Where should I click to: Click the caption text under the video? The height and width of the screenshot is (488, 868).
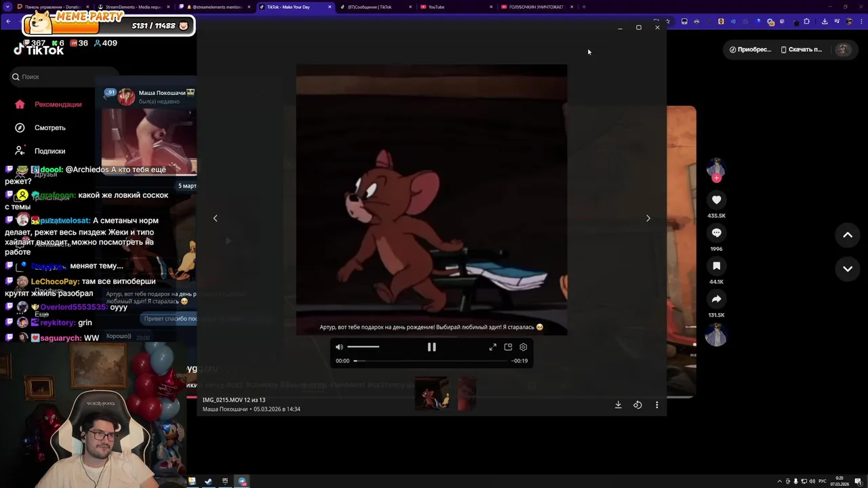[x=431, y=327]
